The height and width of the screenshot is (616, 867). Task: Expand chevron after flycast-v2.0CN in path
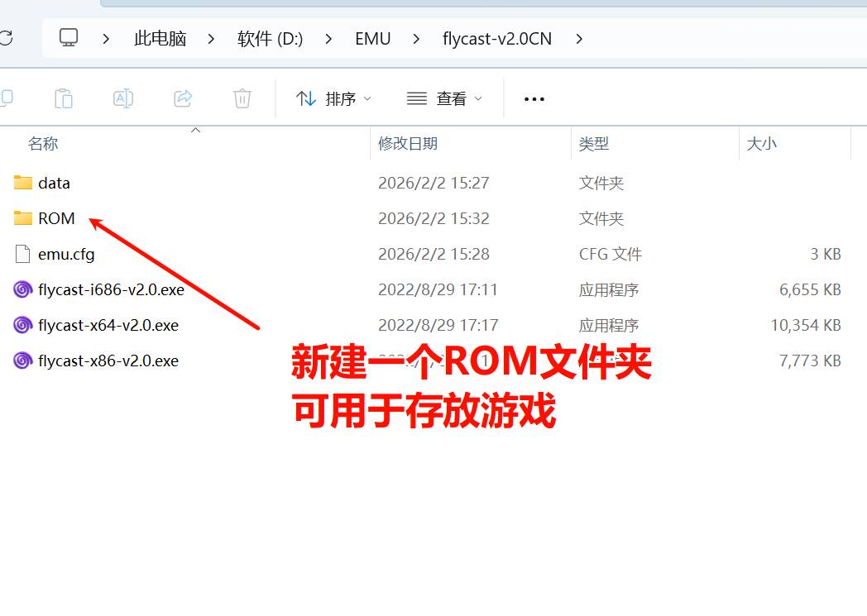click(579, 39)
